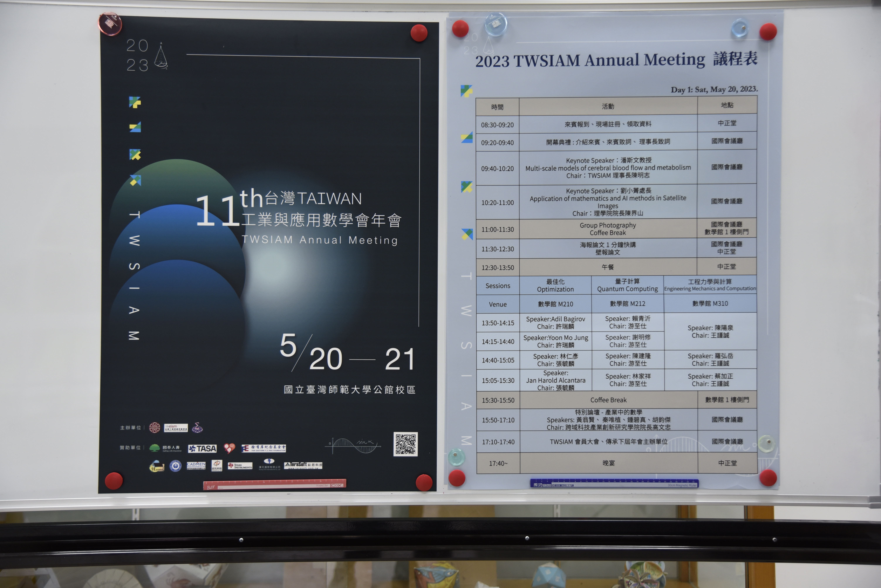
Task: Click the CADMEN sponsor logo
Action: 196,466
